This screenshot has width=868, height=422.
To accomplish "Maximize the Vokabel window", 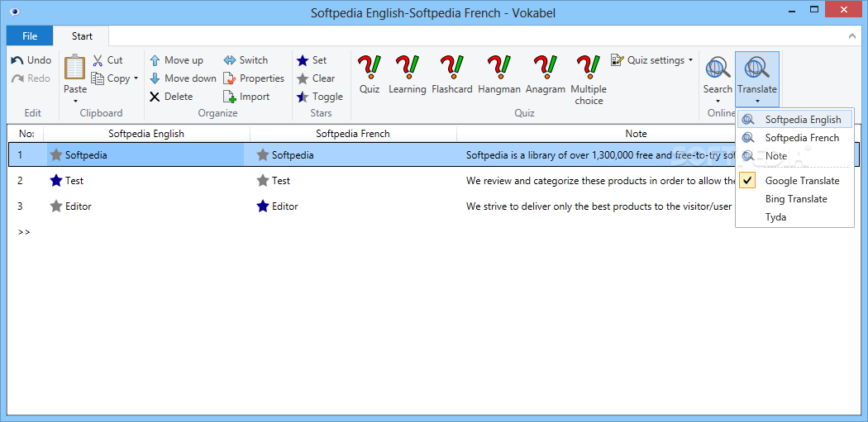I will click(x=814, y=11).
